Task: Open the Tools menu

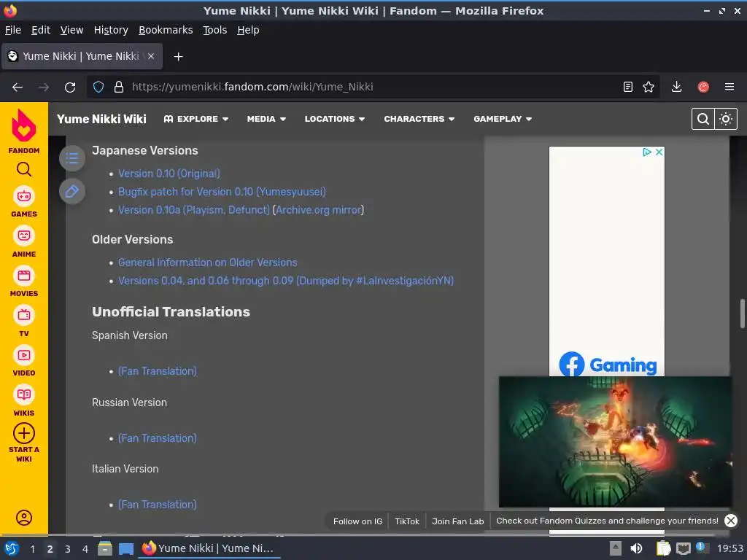Action: [215, 30]
